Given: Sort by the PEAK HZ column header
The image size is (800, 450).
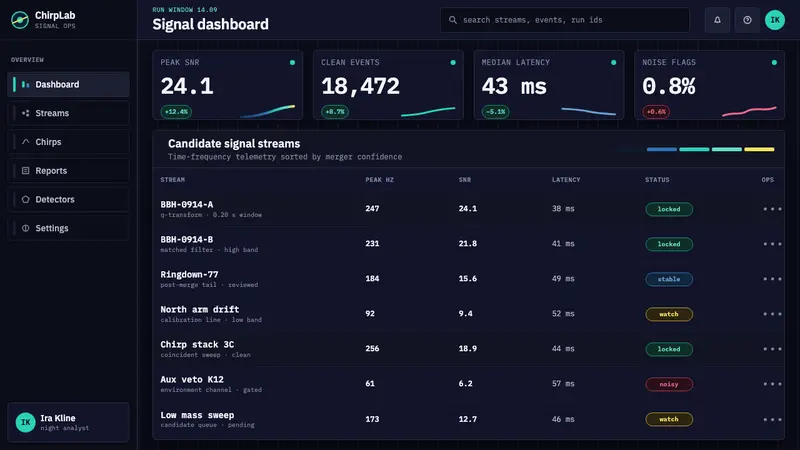Looking at the screenshot, I should (x=380, y=180).
